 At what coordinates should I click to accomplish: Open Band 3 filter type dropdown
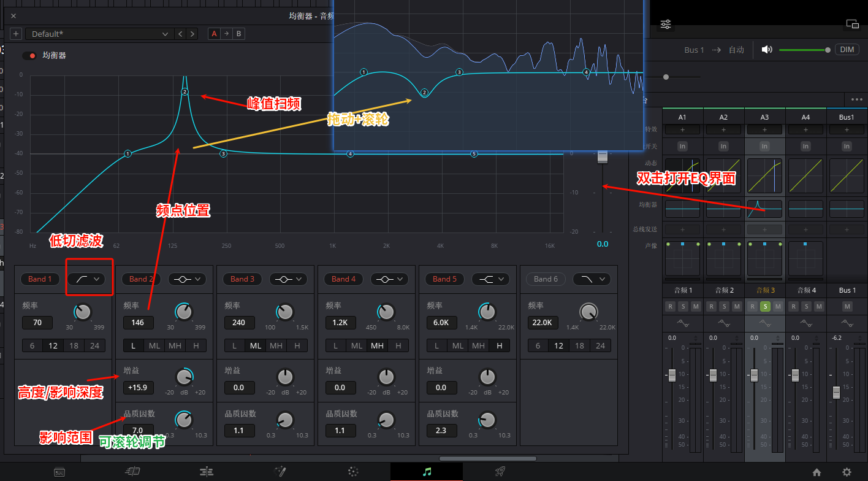(x=289, y=279)
